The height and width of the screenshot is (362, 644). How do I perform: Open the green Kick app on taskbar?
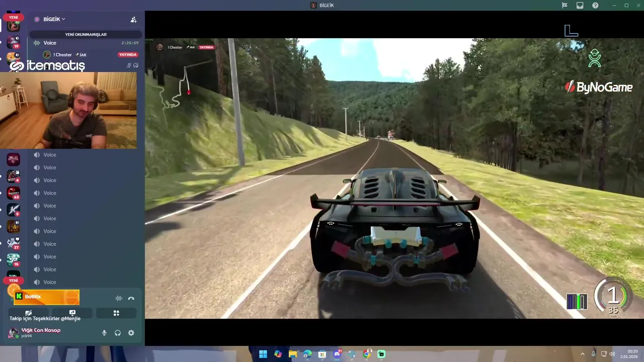pyautogui.click(x=381, y=354)
